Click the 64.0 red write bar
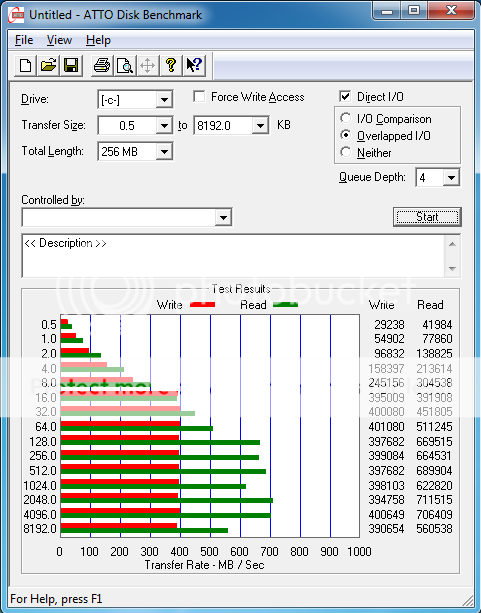 (120, 423)
